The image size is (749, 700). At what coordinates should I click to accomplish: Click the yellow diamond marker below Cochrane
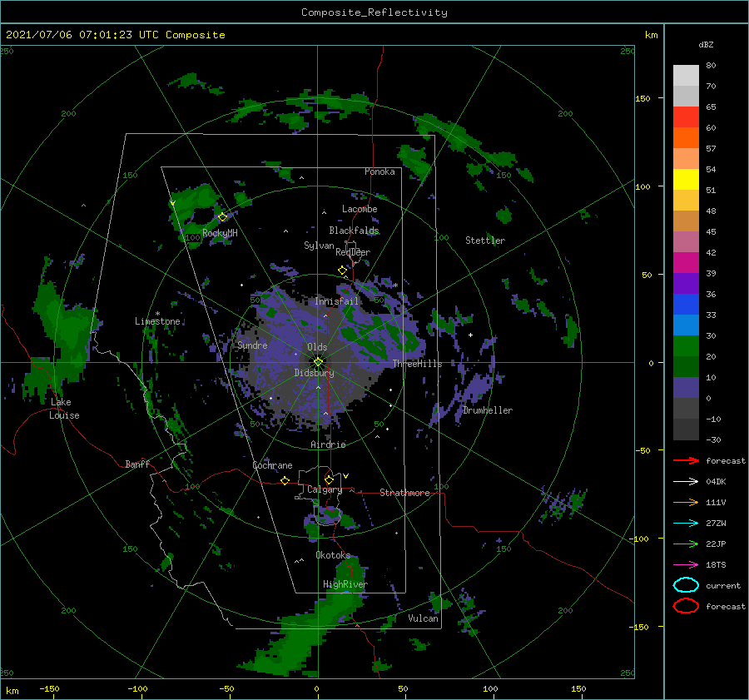tap(285, 480)
